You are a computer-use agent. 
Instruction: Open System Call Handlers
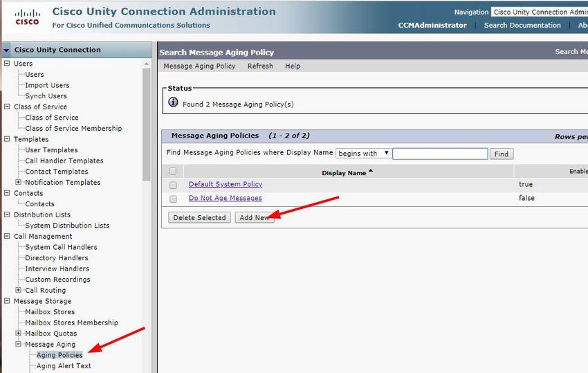click(x=61, y=247)
